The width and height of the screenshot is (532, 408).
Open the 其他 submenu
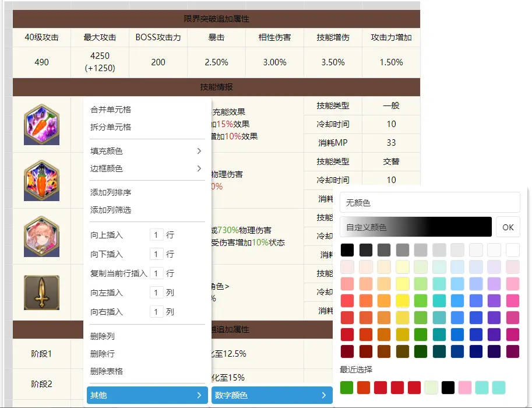(147, 395)
